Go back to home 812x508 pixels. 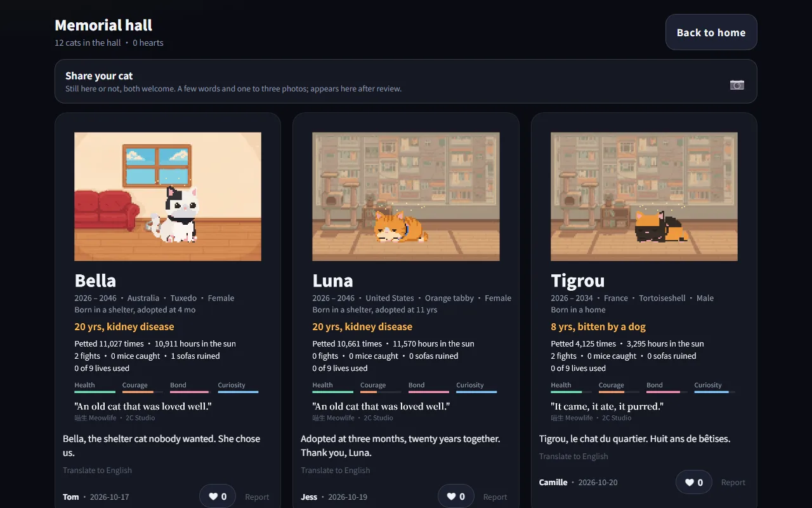tap(711, 32)
